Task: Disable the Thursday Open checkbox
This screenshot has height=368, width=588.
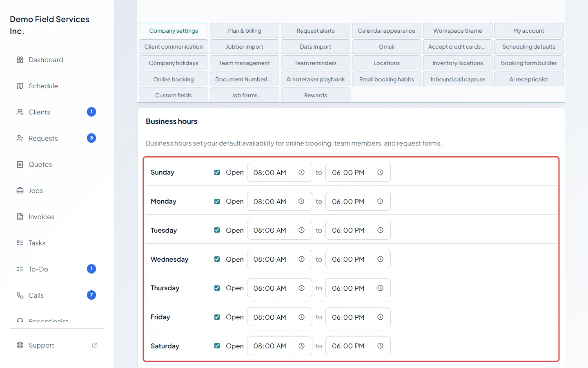Action: tap(217, 288)
